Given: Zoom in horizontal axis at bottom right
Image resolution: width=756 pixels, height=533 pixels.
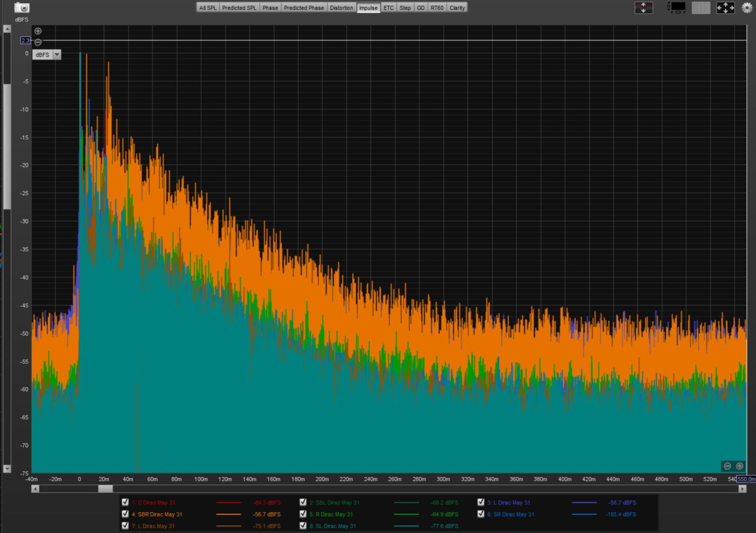Looking at the screenshot, I should click(740, 466).
